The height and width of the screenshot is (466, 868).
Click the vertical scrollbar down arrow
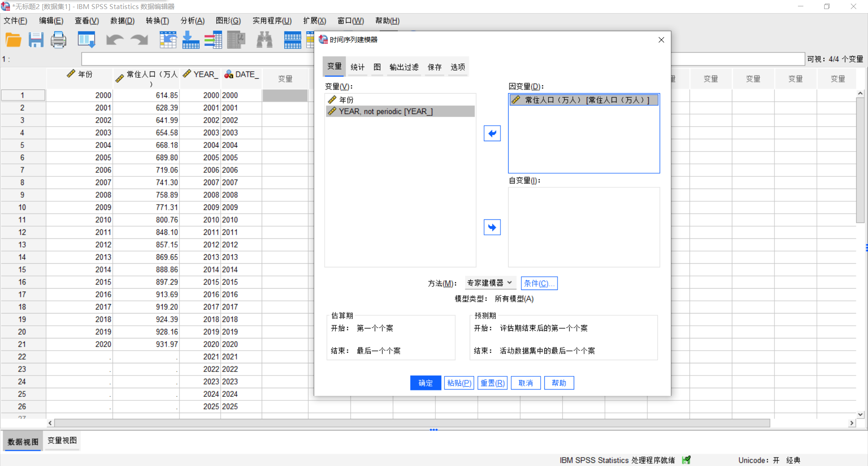click(x=860, y=414)
